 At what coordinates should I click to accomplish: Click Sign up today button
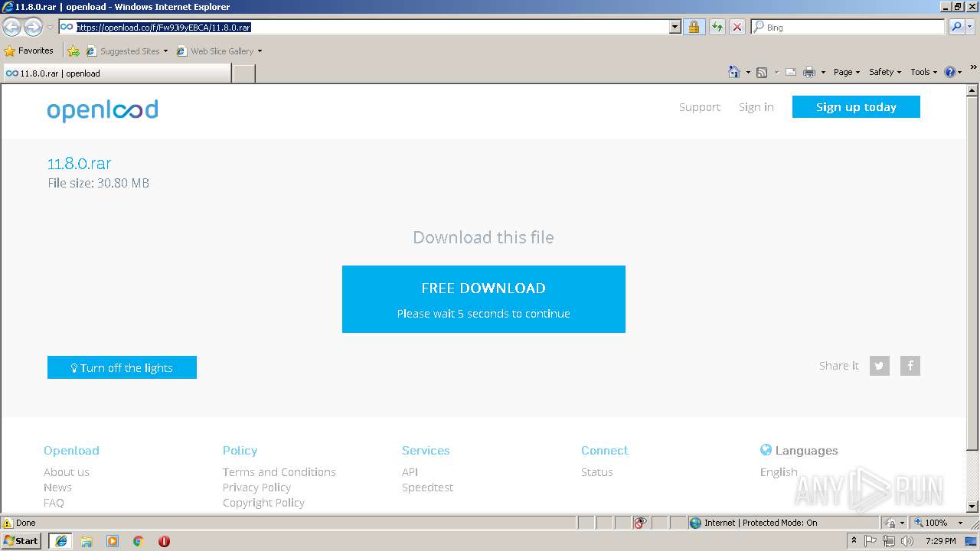pos(856,107)
